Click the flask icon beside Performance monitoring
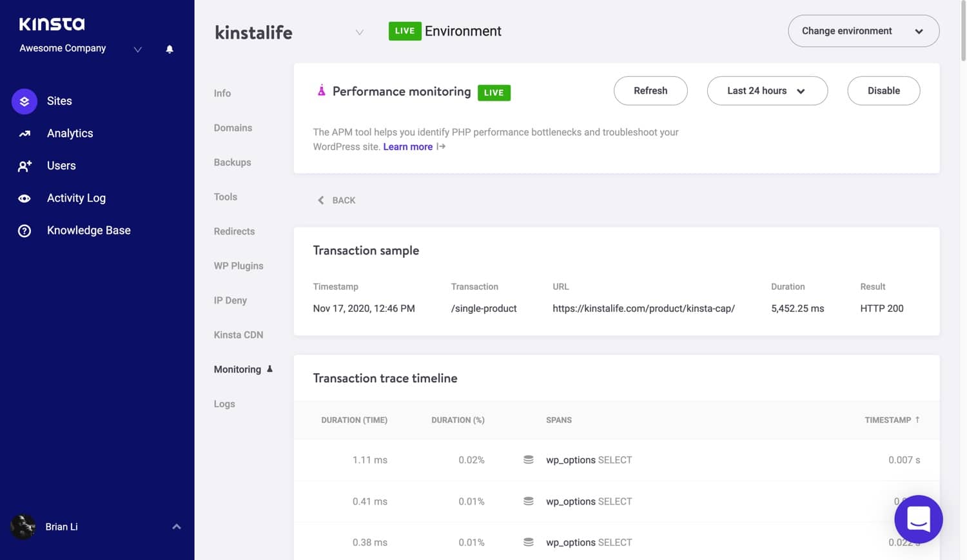 point(321,90)
